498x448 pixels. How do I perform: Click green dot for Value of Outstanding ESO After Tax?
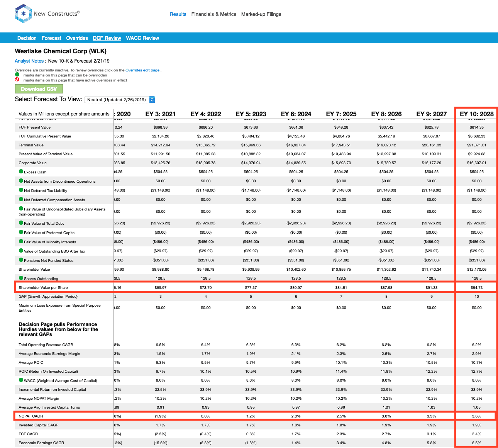[21, 251]
